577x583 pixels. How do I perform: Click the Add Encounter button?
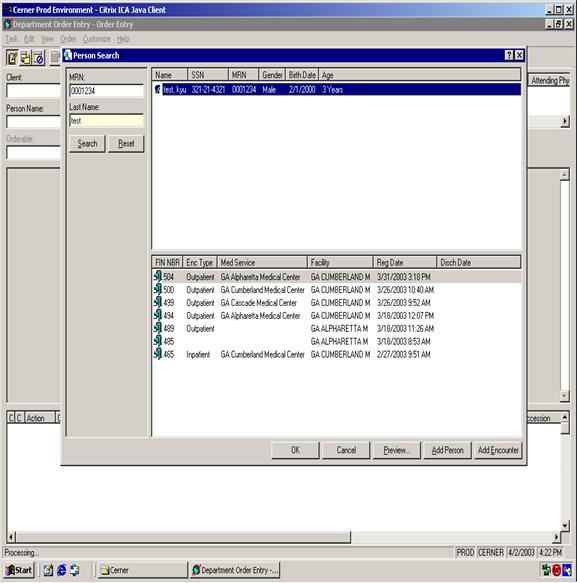coord(498,450)
